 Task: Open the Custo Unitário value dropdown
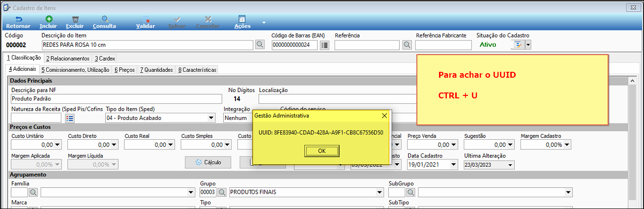point(58,145)
